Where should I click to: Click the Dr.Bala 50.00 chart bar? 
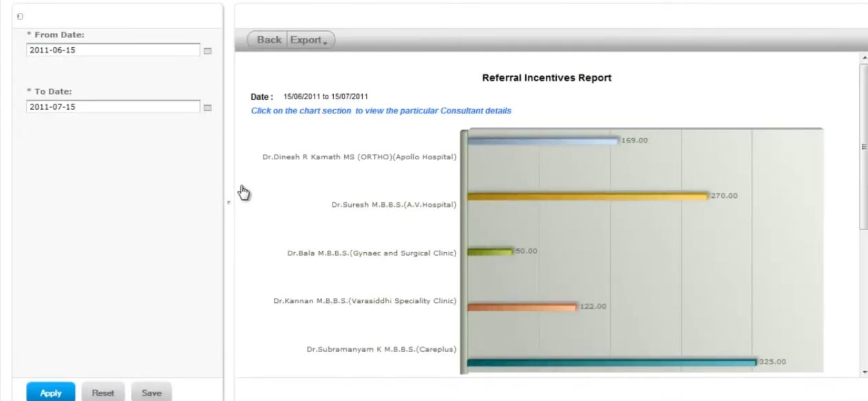pos(490,251)
